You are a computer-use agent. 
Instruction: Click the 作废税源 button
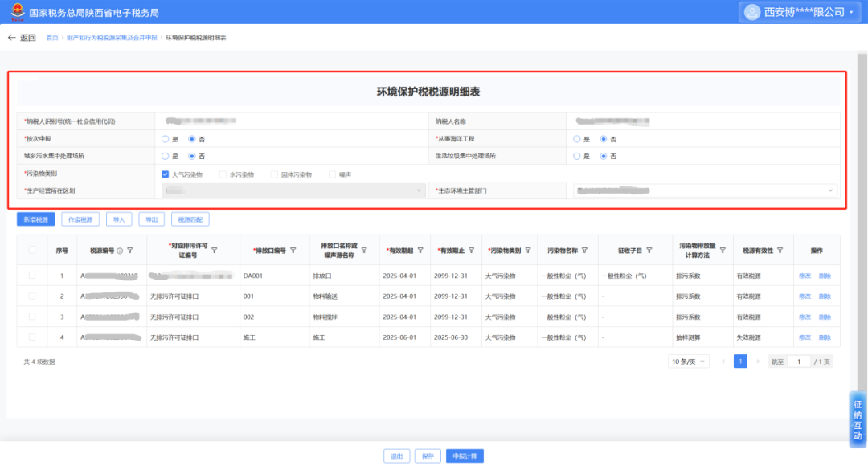coord(80,219)
